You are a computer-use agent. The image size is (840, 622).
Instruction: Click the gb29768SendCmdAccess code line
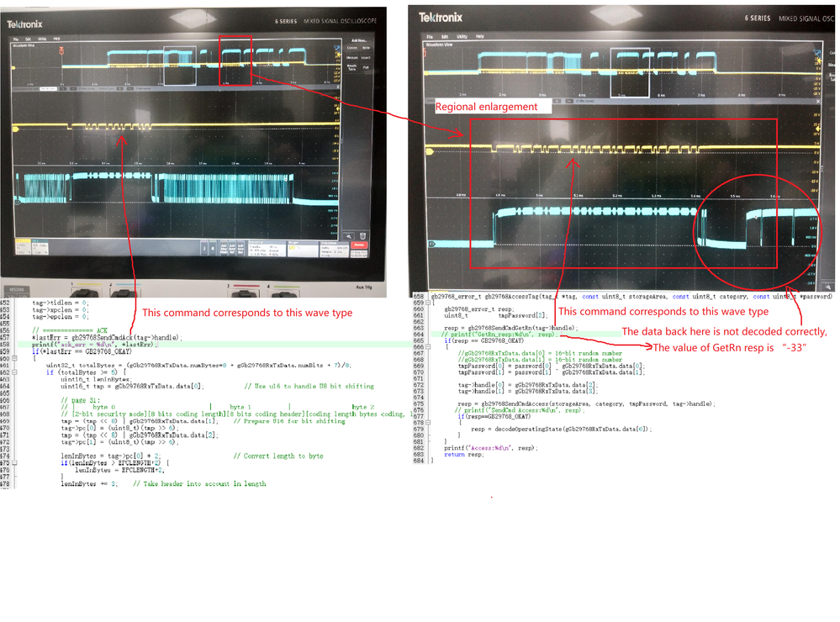coord(587,404)
